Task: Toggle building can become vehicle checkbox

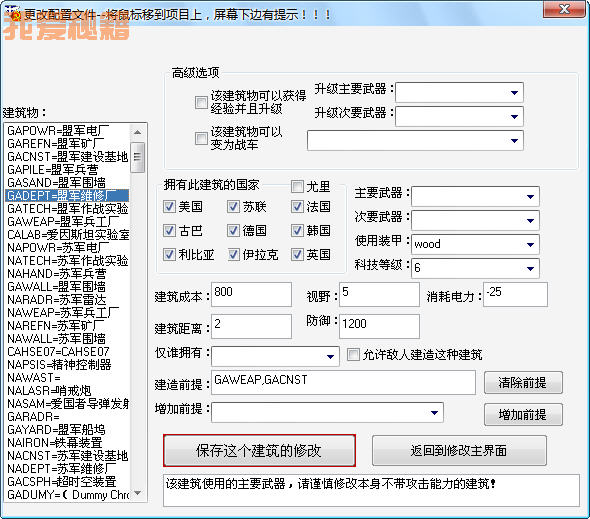Action: tap(201, 138)
